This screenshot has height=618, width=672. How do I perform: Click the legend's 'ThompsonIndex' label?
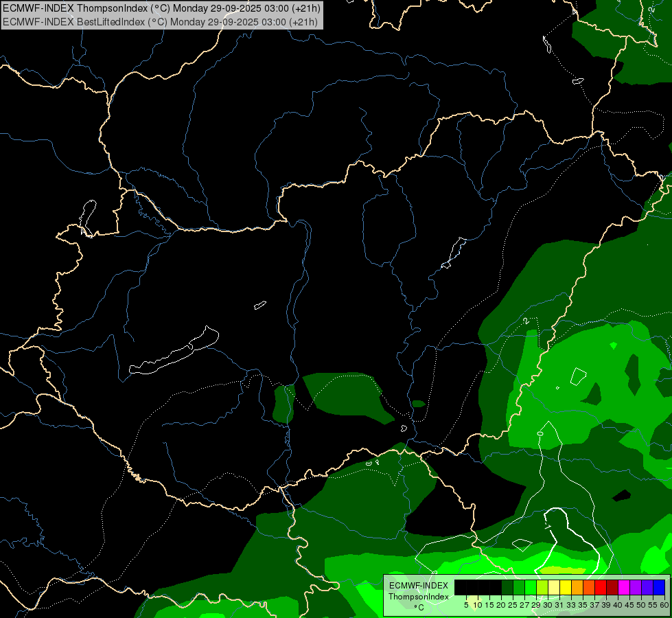419,597
